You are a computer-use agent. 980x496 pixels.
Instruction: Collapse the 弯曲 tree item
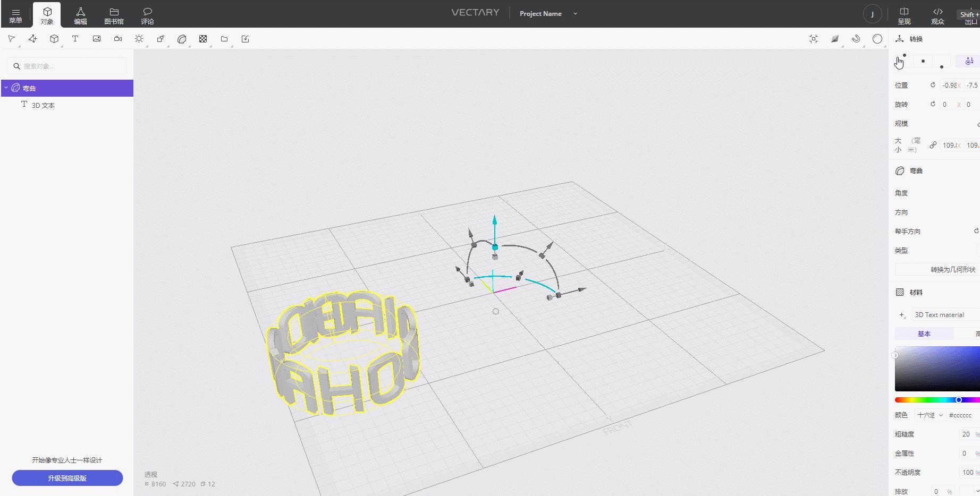pyautogui.click(x=6, y=88)
